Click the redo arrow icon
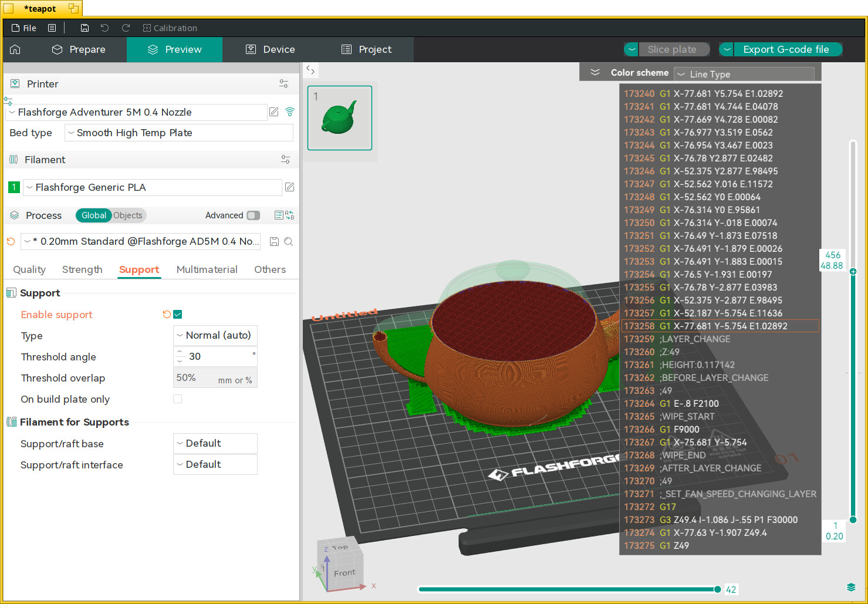 pos(126,28)
